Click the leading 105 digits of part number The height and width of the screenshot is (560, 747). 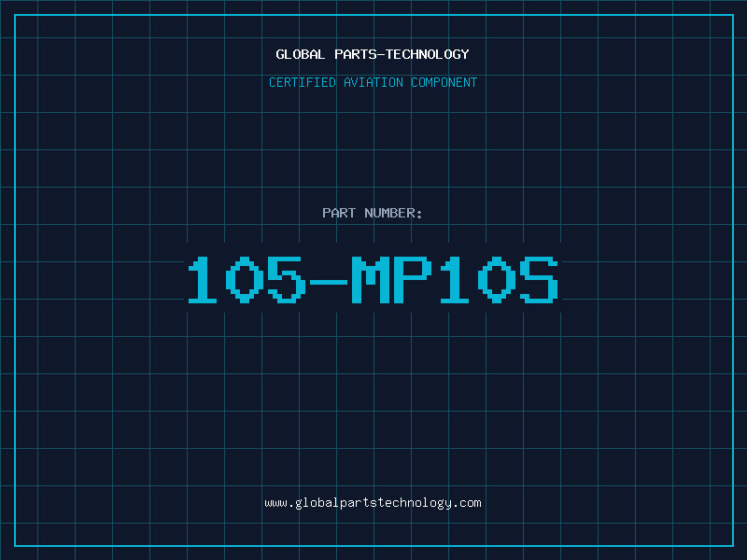247,280
